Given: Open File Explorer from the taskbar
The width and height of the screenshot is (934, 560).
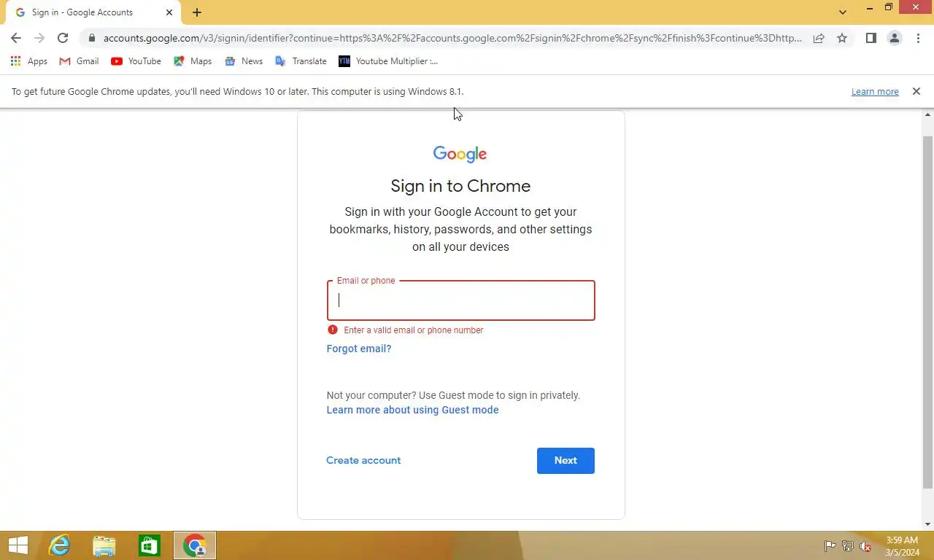Looking at the screenshot, I should coord(104,545).
